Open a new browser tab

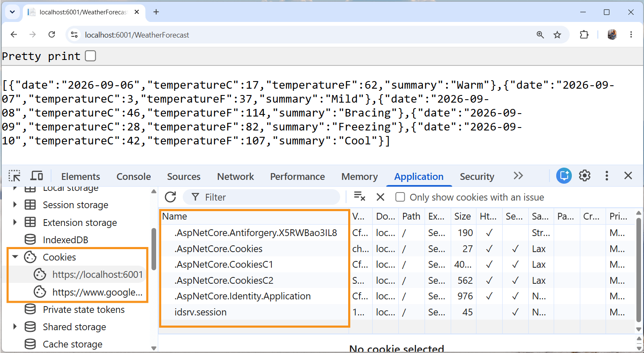point(156,12)
